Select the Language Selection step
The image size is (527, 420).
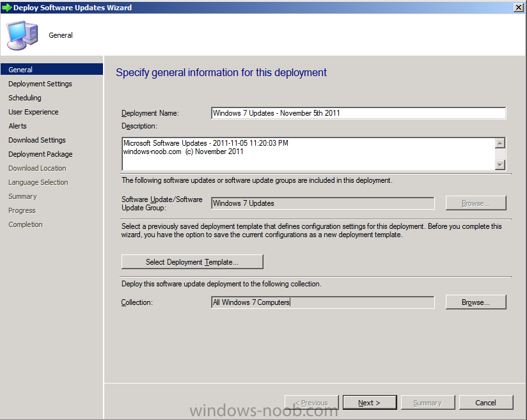pyautogui.click(x=38, y=182)
